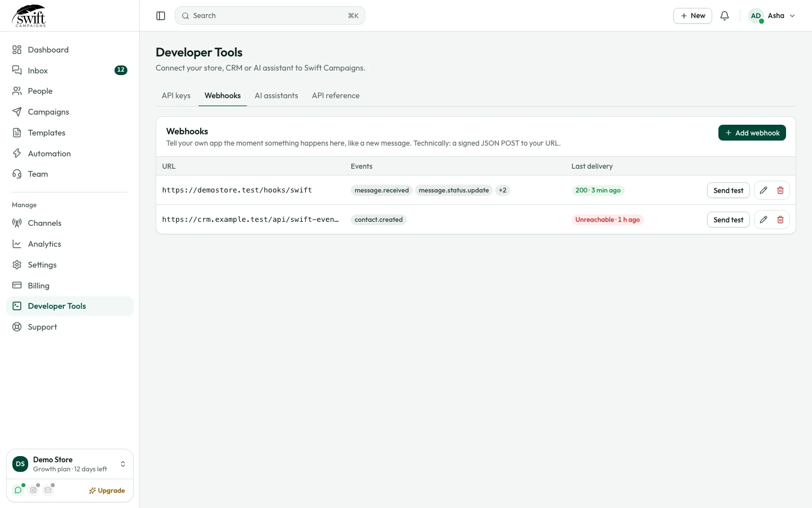Image resolution: width=812 pixels, height=508 pixels.
Task: Delete the demostore.test webhook
Action: click(780, 190)
